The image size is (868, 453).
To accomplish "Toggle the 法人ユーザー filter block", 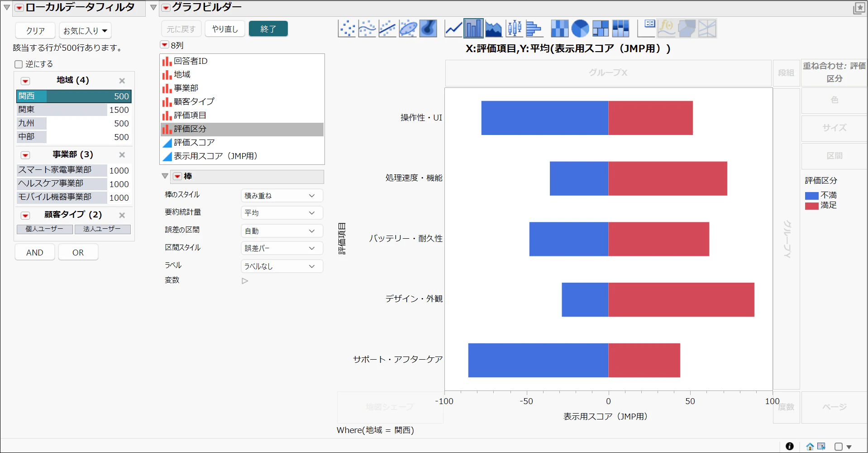I will [x=102, y=229].
